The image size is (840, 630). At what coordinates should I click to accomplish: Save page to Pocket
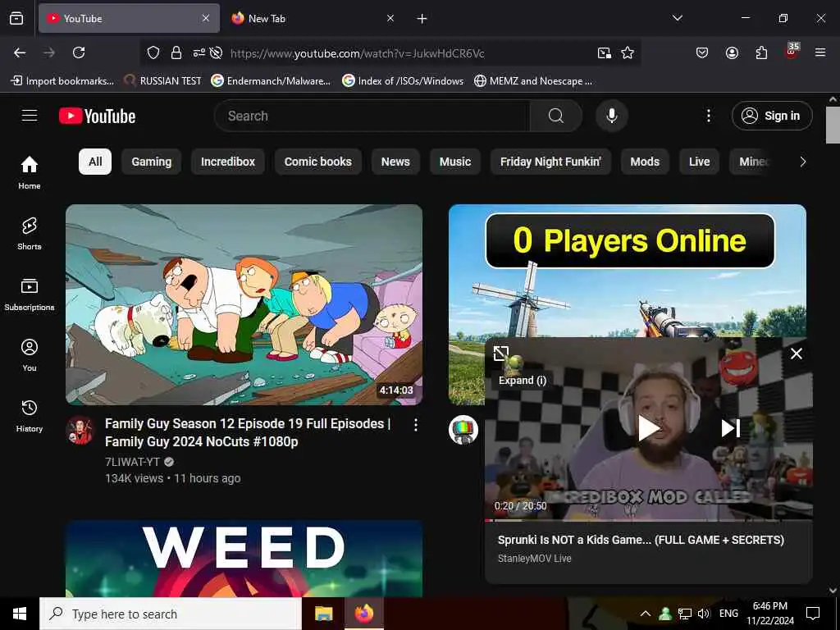(702, 52)
